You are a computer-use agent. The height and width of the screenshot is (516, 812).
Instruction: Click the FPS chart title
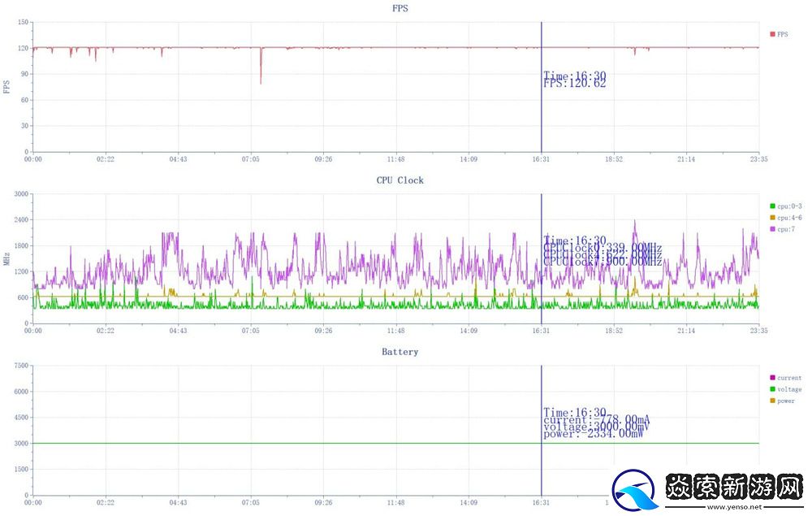click(400, 8)
